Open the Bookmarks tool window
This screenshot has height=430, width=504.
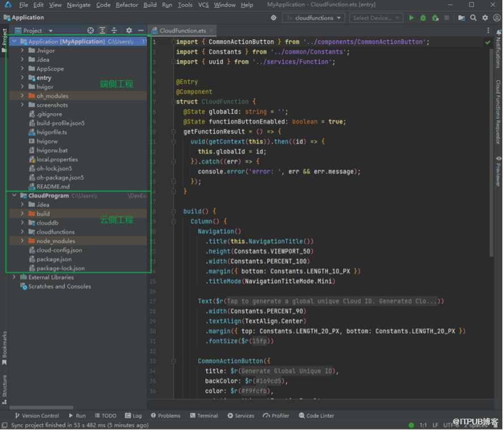tap(5, 348)
